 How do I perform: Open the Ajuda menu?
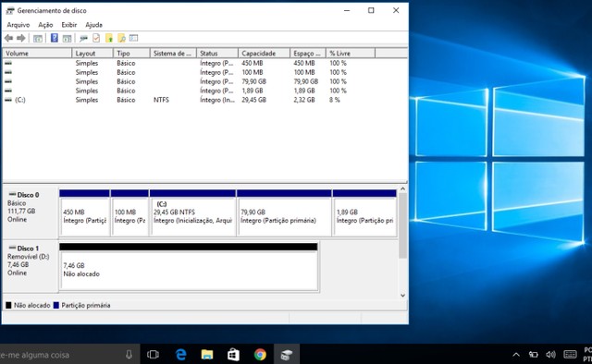click(x=93, y=25)
